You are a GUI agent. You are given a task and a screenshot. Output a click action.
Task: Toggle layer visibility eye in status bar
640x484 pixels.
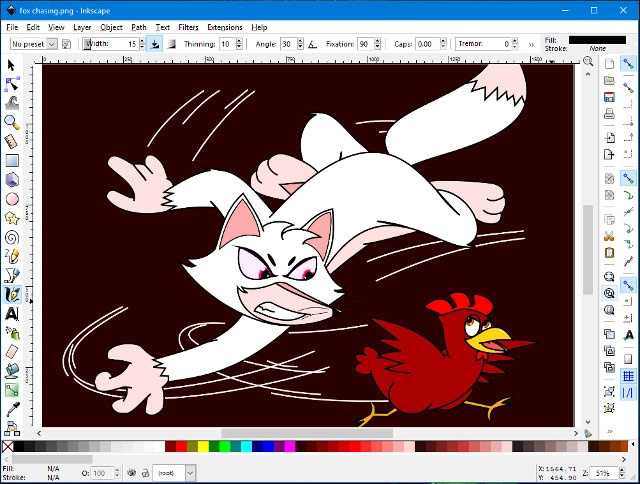131,472
